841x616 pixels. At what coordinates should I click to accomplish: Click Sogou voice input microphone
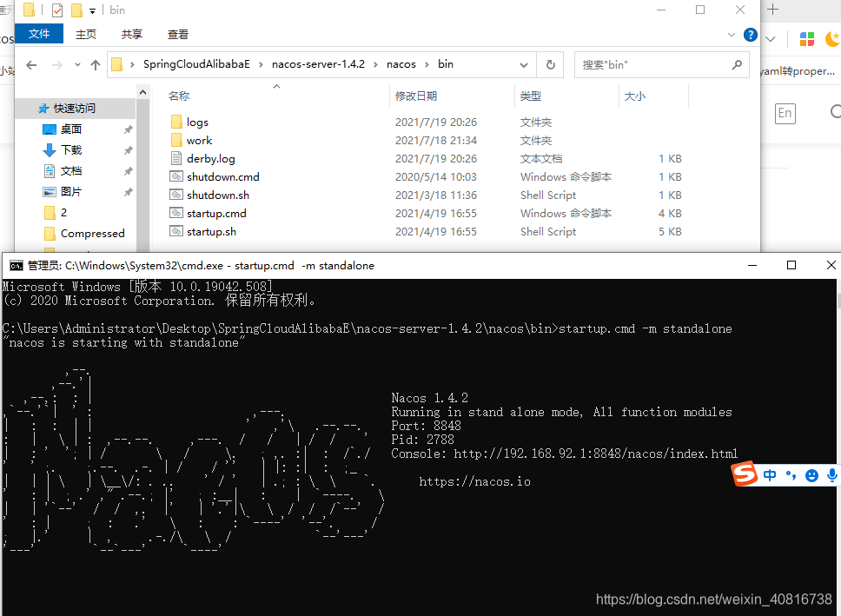click(832, 475)
